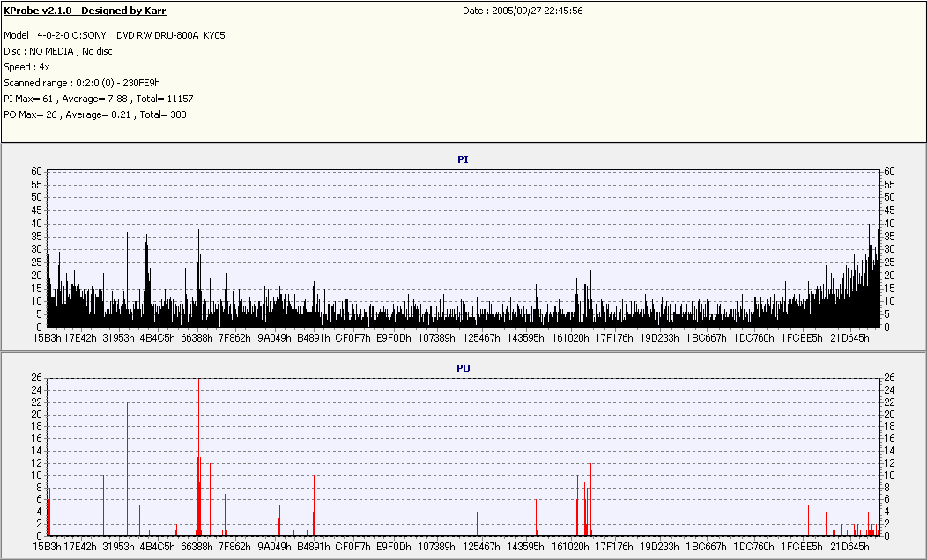The image size is (927, 560).
Task: Click the Speed 4x info line
Action: coord(26,67)
